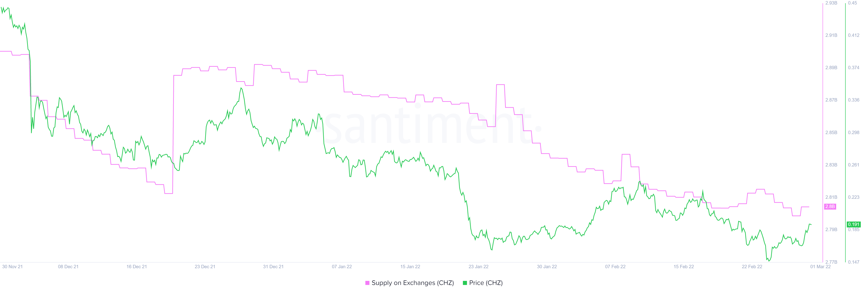Click the 07 Feb 22 date label
This screenshot has height=294, width=868.
615,267
